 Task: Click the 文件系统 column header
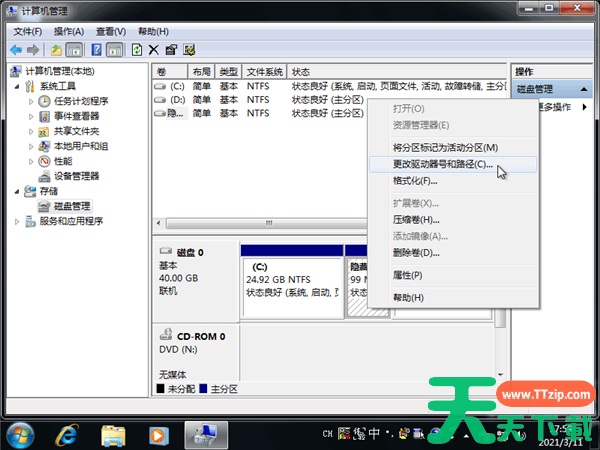(x=264, y=72)
